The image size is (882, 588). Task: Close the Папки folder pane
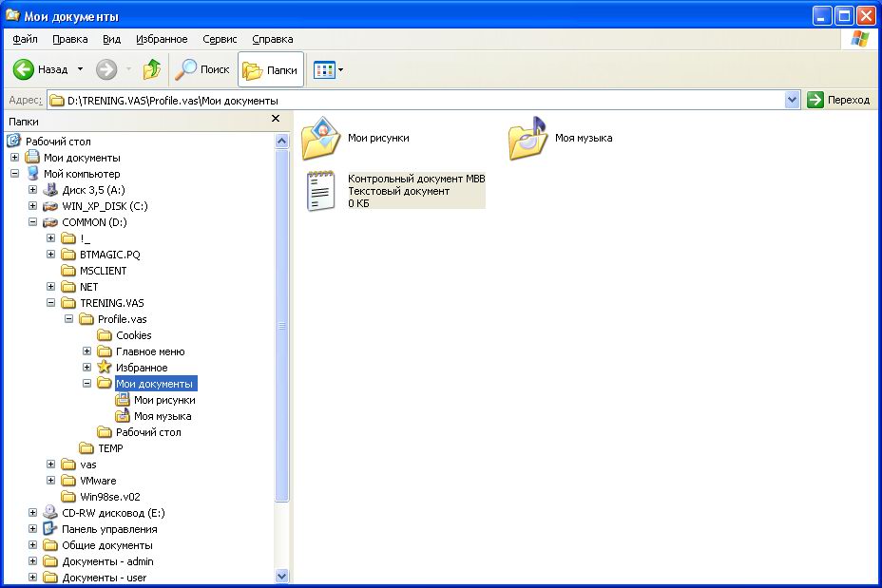point(276,118)
